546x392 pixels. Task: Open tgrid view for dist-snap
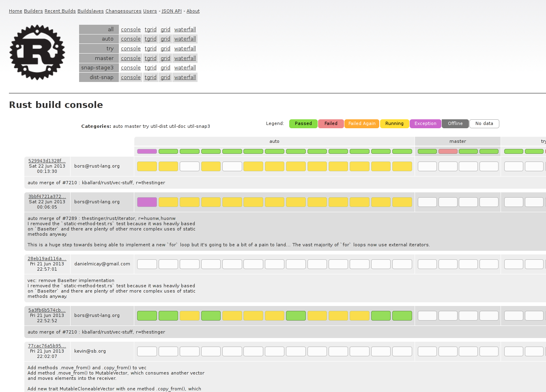[x=150, y=78]
